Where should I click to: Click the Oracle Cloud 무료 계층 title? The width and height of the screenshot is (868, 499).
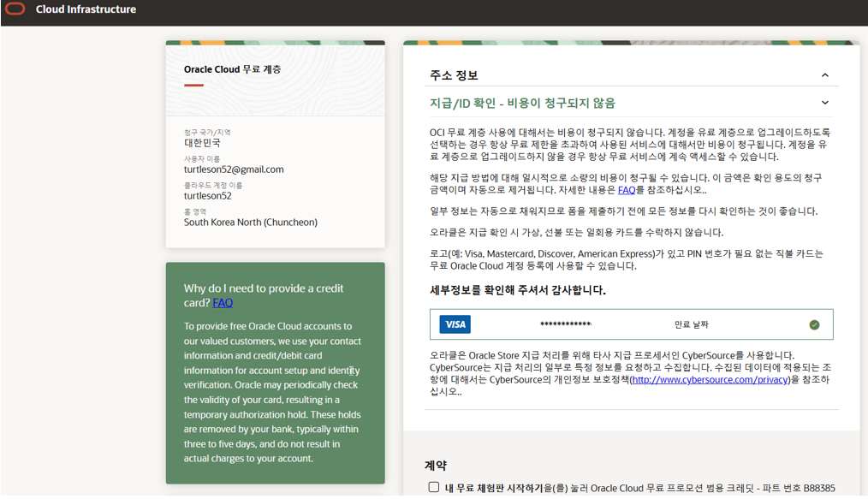[233, 69]
